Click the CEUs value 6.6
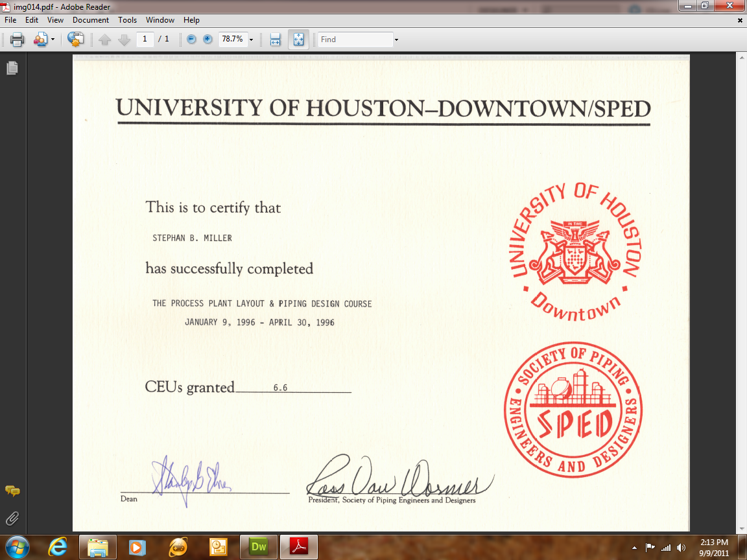 pyautogui.click(x=281, y=388)
